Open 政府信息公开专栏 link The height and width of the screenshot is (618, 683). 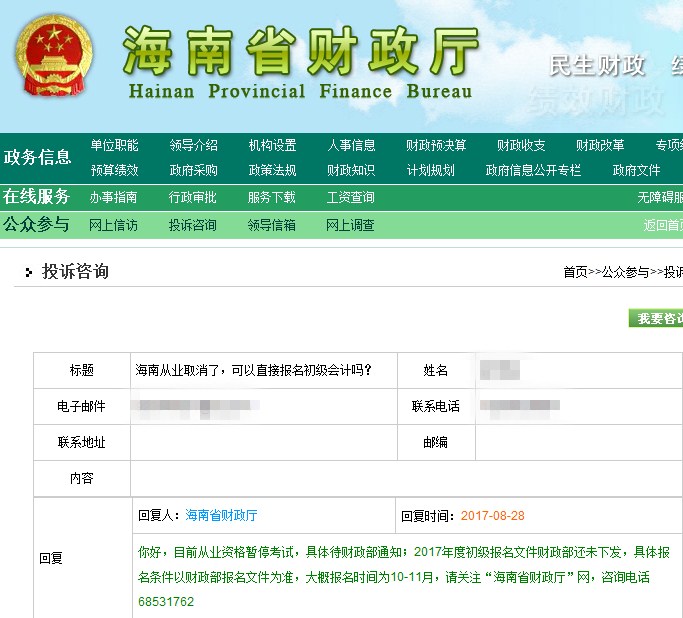tap(533, 170)
